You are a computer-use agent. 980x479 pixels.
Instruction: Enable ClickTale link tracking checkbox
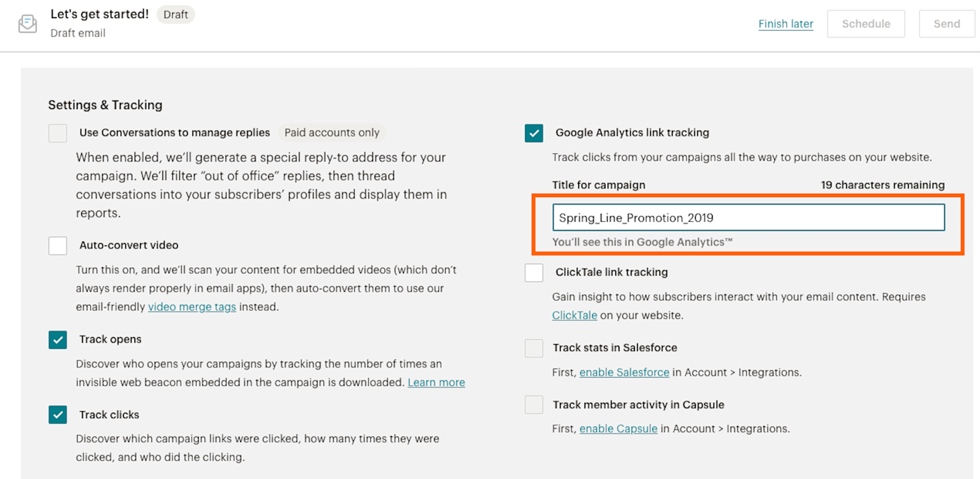(534, 273)
